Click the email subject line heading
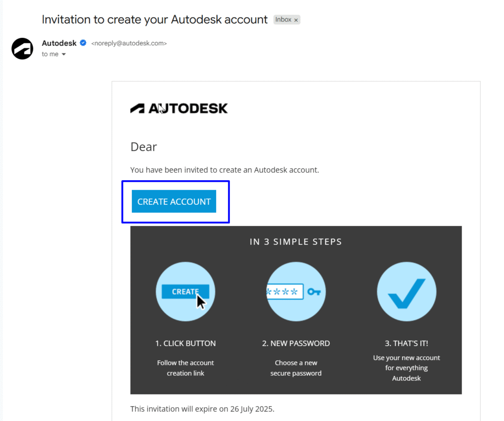Viewport: 504px width, 421px height. pyautogui.click(x=155, y=20)
